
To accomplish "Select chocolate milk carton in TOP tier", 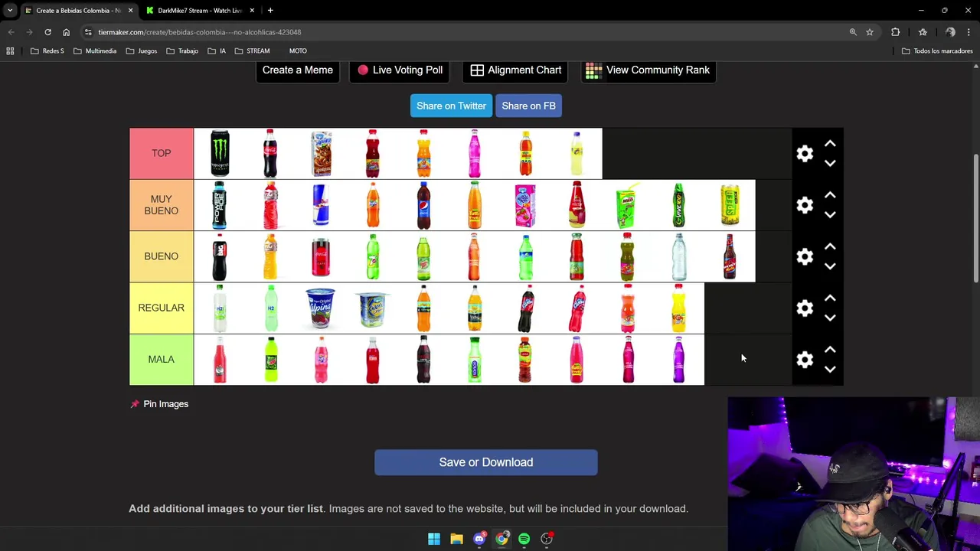I will tap(322, 153).
